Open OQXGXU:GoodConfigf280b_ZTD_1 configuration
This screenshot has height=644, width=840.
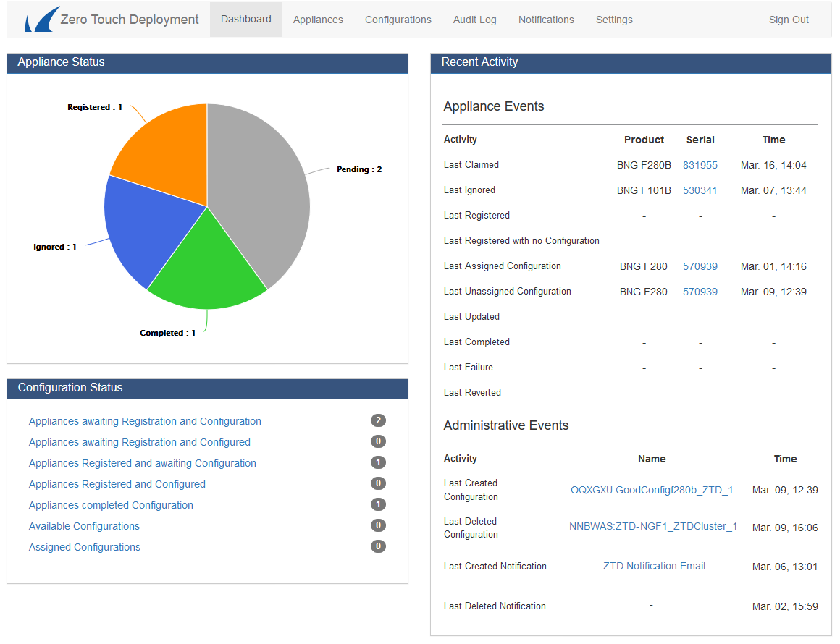(x=652, y=490)
